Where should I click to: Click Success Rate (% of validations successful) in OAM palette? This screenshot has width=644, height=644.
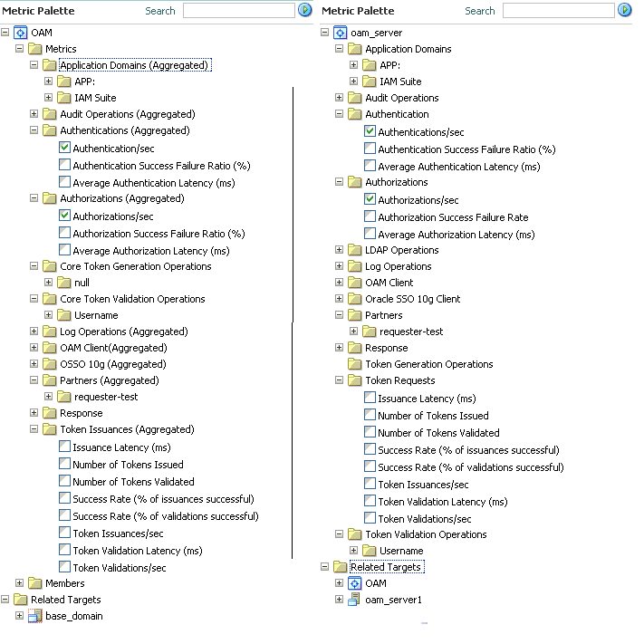coord(166,516)
